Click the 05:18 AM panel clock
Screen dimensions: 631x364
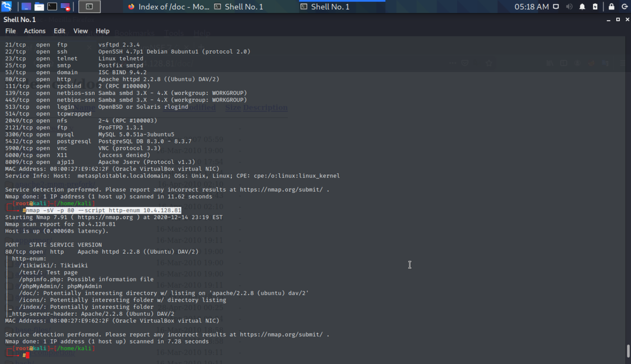click(532, 7)
